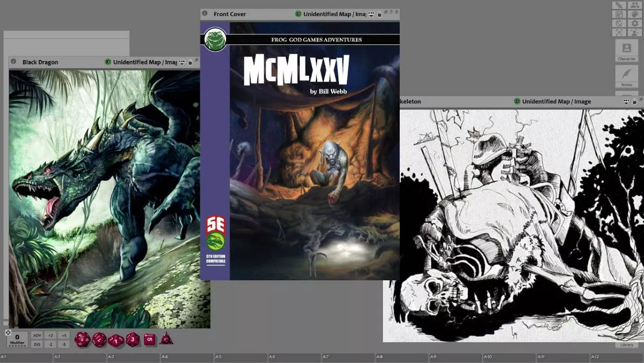Open the Character sidebar button
Image resolution: width=644 pixels, height=363 pixels.
[626, 50]
